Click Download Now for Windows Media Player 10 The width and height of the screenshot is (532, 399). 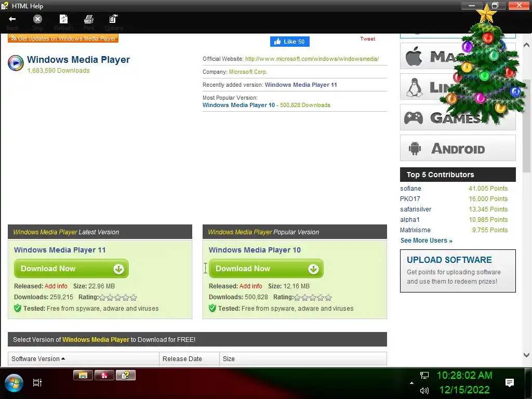pos(266,269)
